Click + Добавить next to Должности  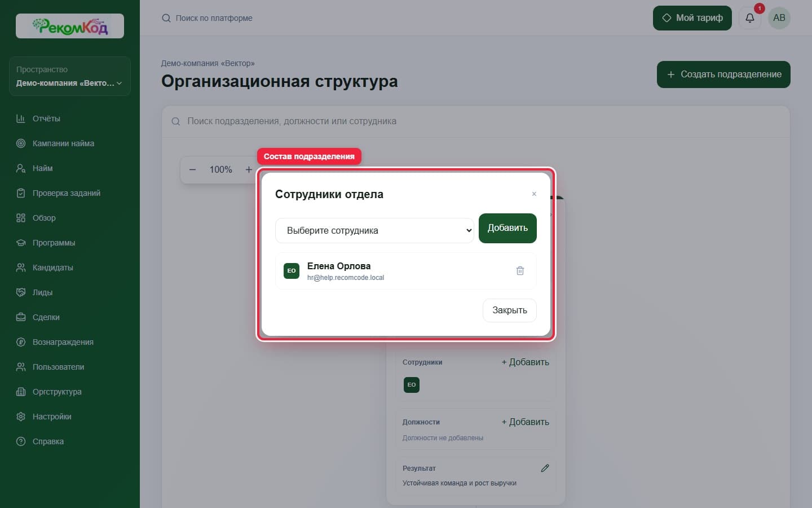[525, 422]
